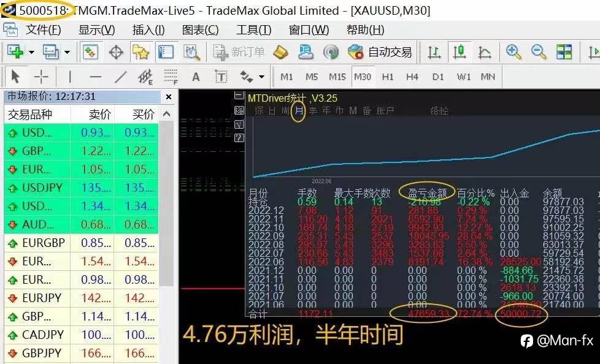The height and width of the screenshot is (364, 600).
Task: Click the 自动交易 auto trading button
Action: pos(380,52)
